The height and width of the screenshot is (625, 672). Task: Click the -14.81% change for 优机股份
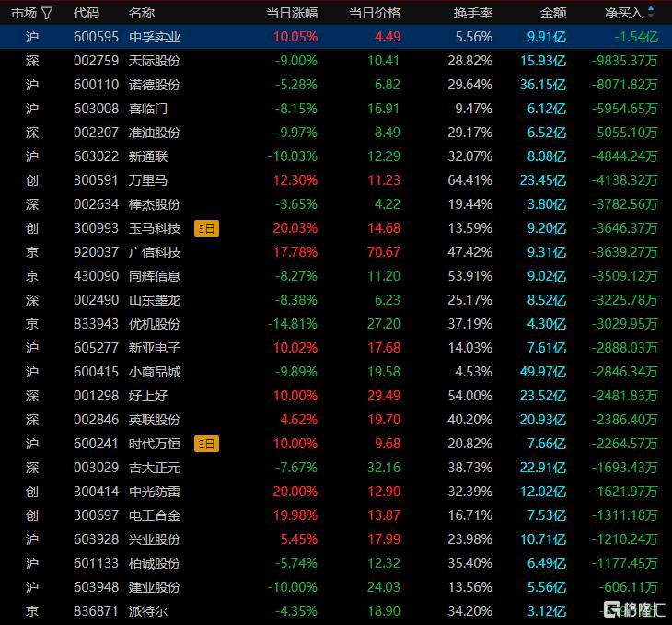[x=293, y=324]
